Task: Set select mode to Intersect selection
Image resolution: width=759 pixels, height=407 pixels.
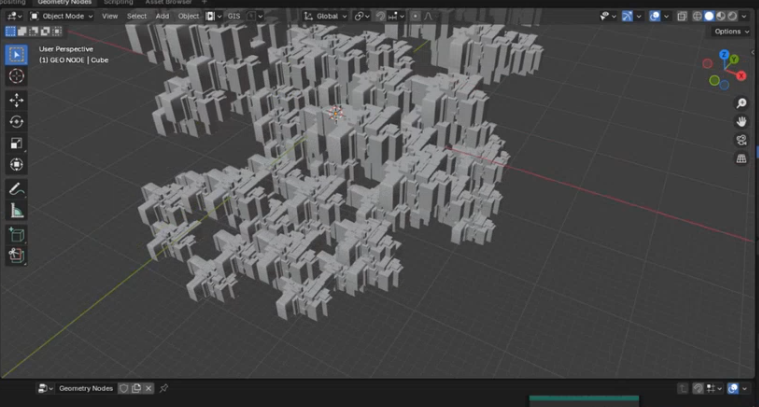Action: 57,31
